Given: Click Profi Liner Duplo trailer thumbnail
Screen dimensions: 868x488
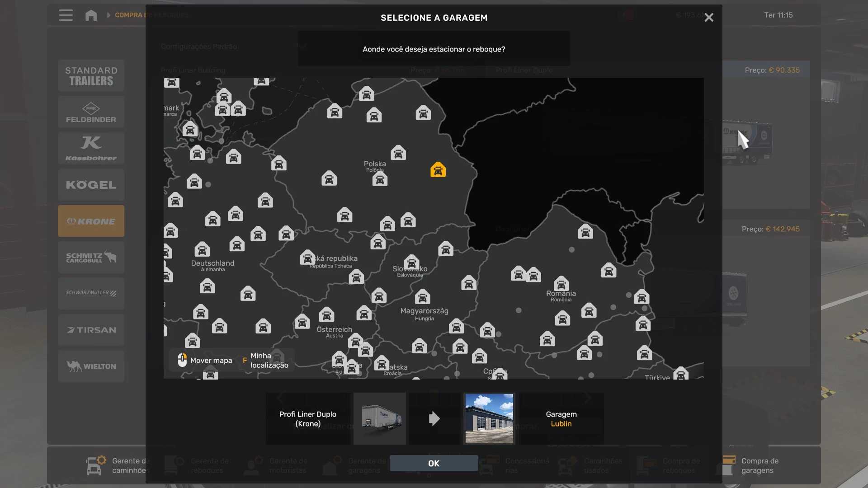Looking at the screenshot, I should [380, 418].
